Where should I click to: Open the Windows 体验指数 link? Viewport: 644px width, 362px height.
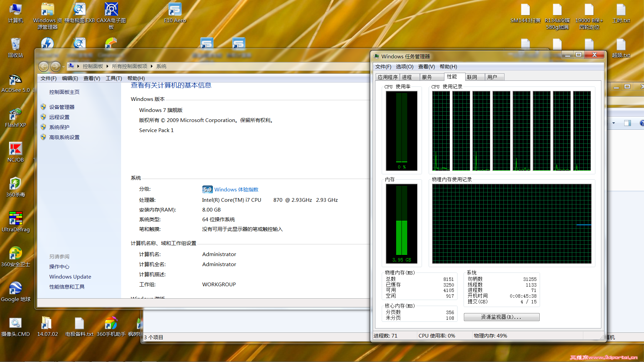(236, 190)
